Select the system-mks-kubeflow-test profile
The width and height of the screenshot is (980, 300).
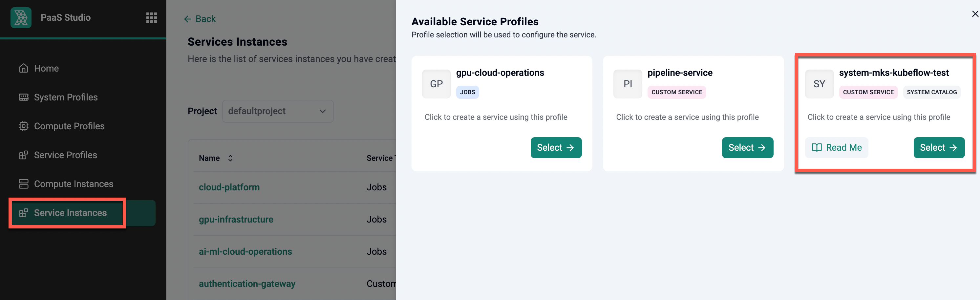(x=939, y=147)
